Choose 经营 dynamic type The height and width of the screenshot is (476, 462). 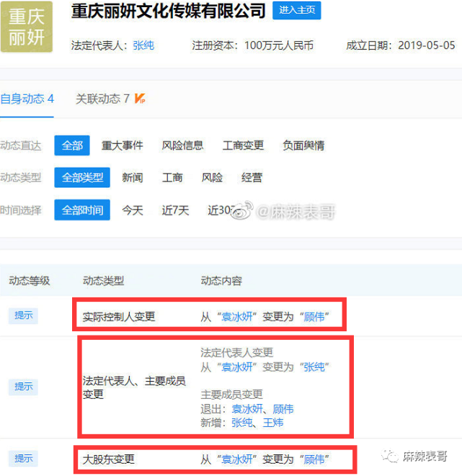pos(252,178)
